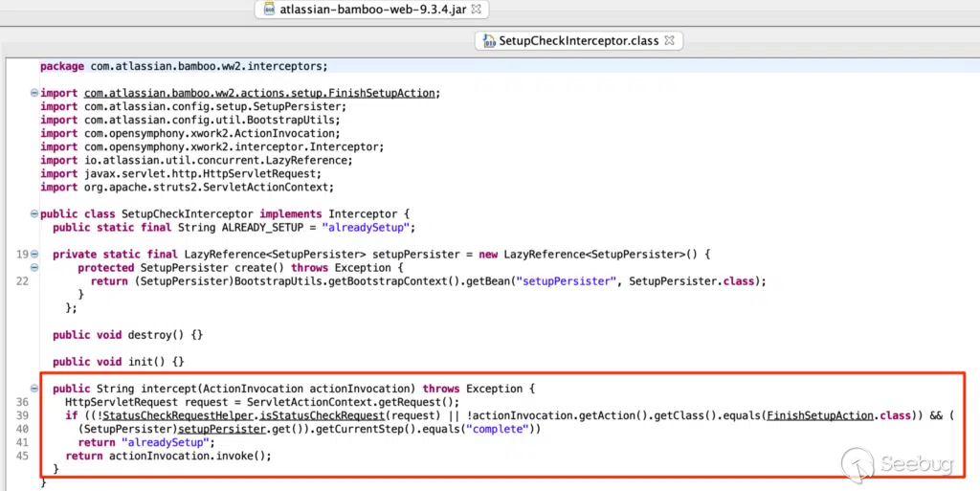980x491 pixels.
Task: Click the return actionInvocation.invoke() statement
Action: click(x=168, y=456)
